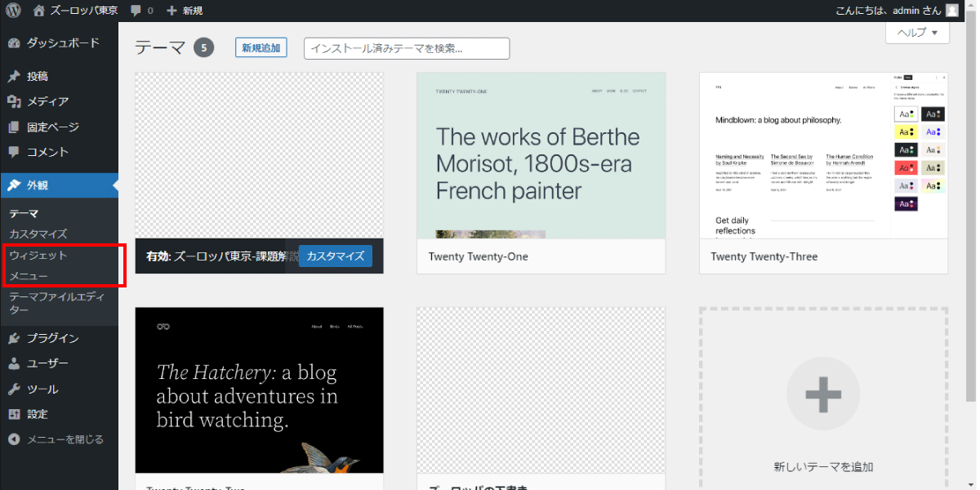Click the large plus icon to add theme
Screen dimensions: 980x490
point(823,394)
